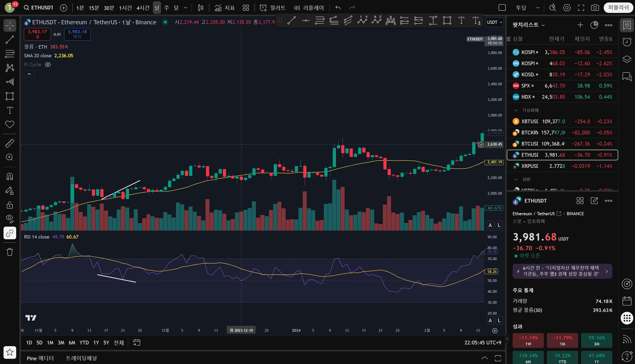Open the go-to-date calendar button
Screen dimensions: 635x364
137,343
